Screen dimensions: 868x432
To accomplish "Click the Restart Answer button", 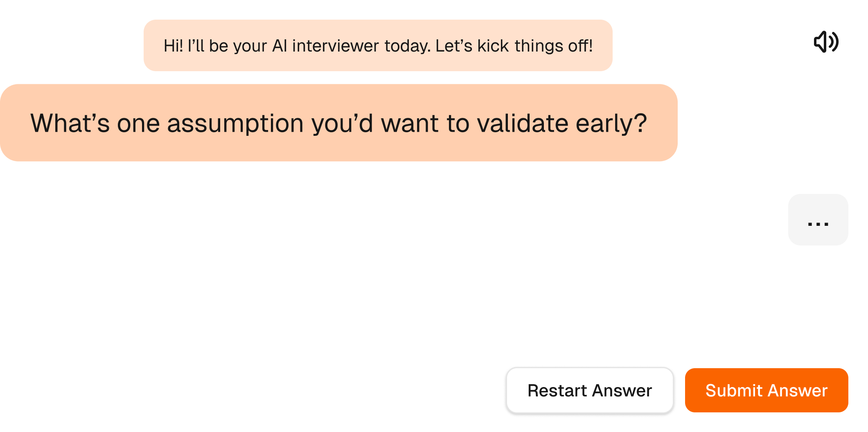I will point(590,390).
